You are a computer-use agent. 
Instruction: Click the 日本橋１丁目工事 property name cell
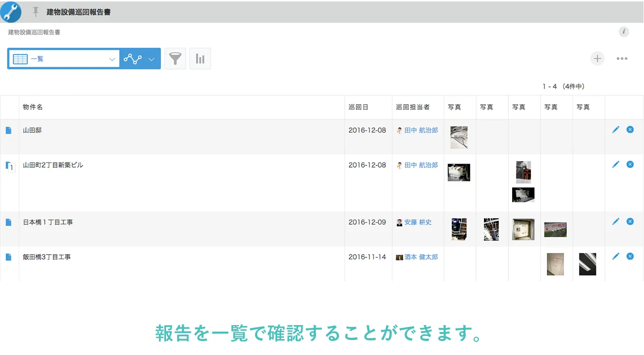pos(182,229)
